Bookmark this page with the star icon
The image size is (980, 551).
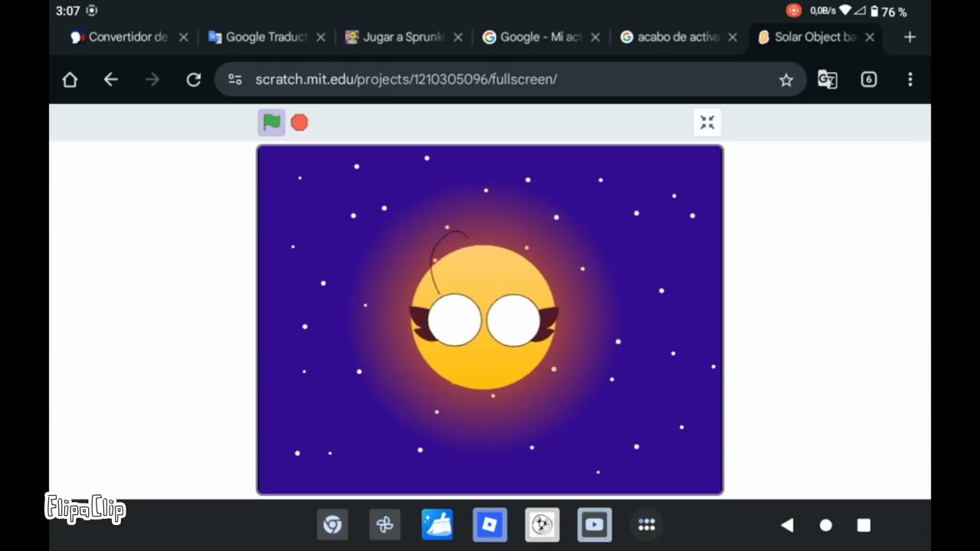coord(786,80)
